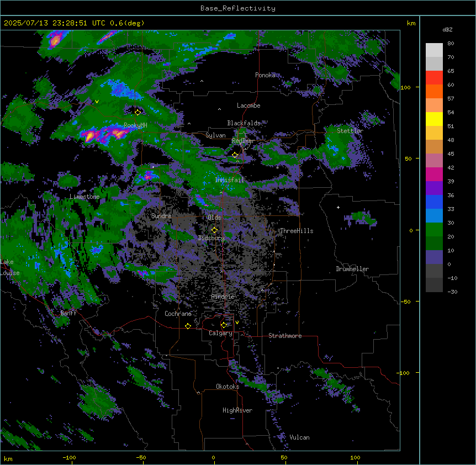
Task: Click the yellow diamond marker below RedDeer
Action: 235,155
